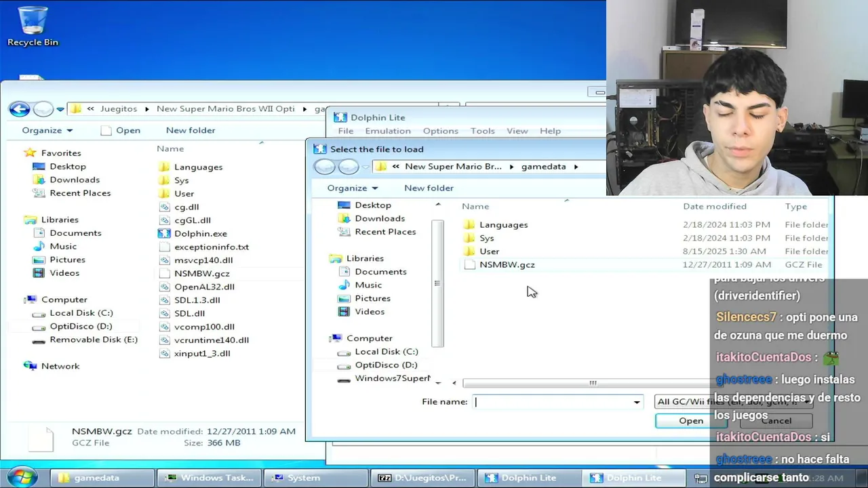Select msvcp140.dll in Explorer list
Image resolution: width=868 pixels, height=488 pixels.
(203, 260)
